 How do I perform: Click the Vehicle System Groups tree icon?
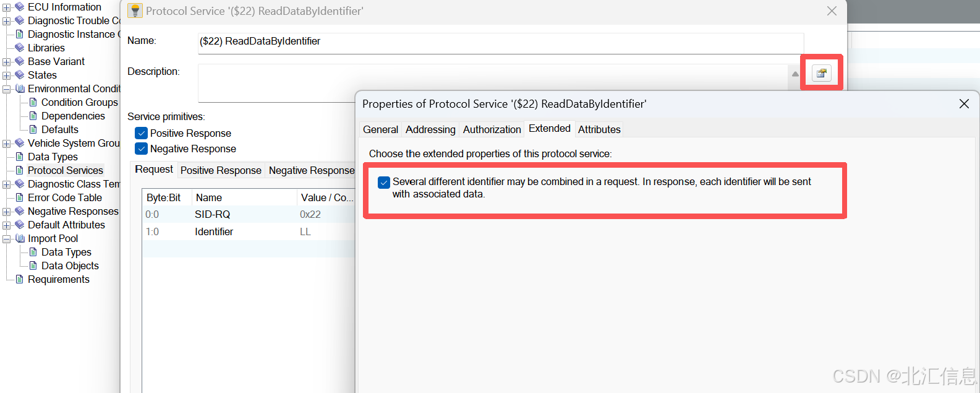[20, 143]
